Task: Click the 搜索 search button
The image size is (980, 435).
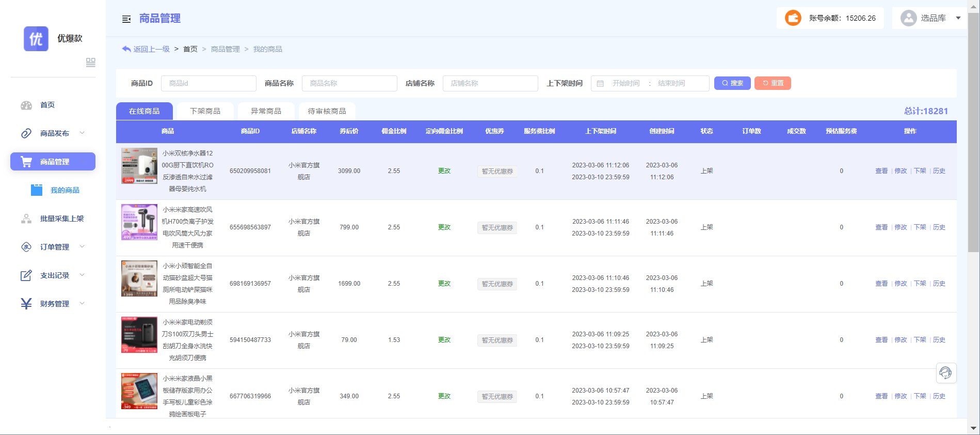Action: (732, 83)
